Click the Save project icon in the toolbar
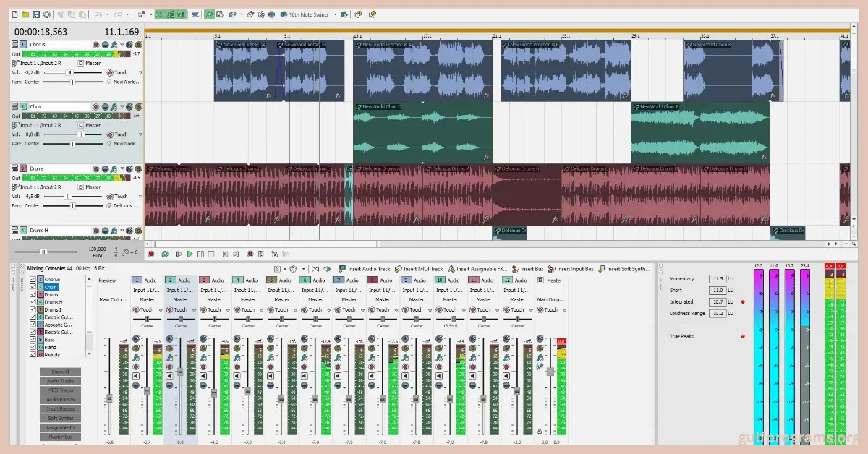The image size is (868, 454). [36, 14]
